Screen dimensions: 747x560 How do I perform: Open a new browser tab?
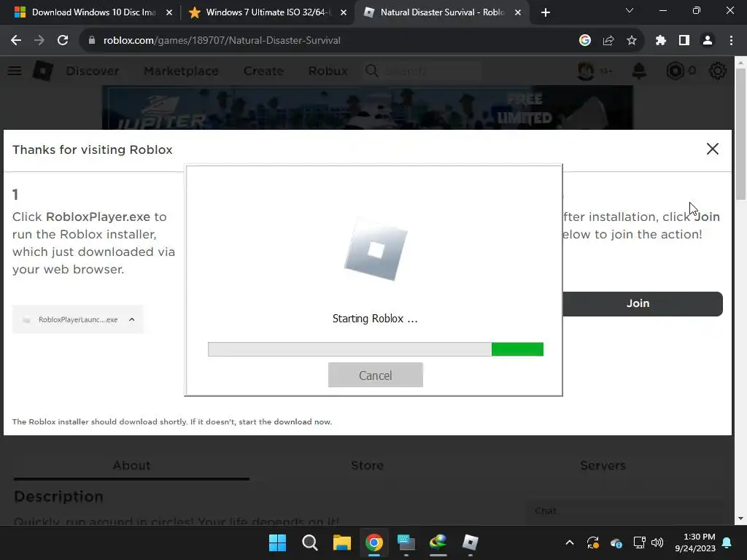click(546, 12)
